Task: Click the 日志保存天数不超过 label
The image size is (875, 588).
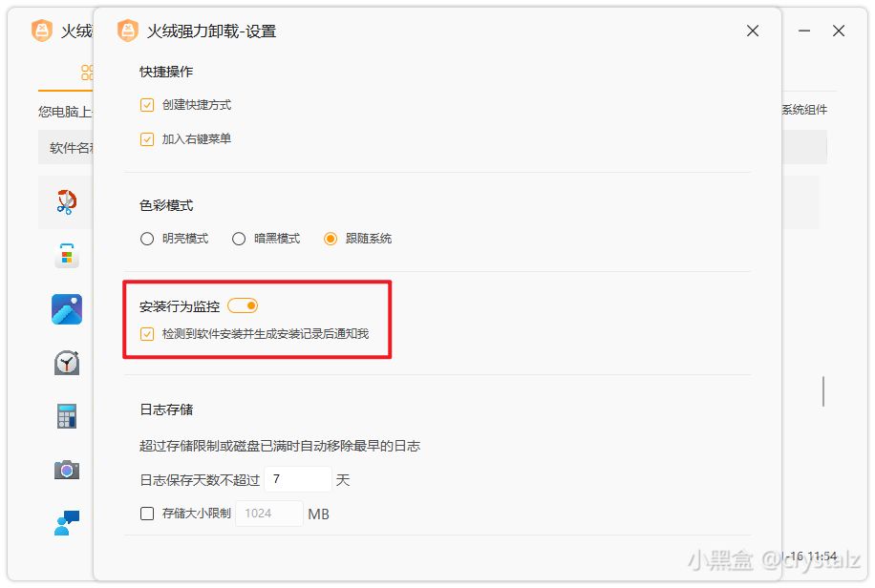Action: coord(200,480)
